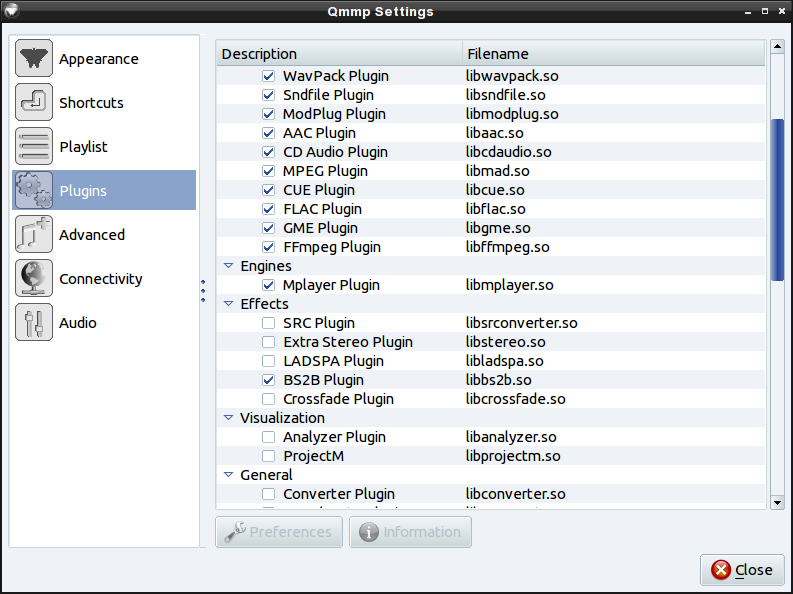Image resolution: width=793 pixels, height=594 pixels.
Task: Select the libsrconverter.so filename cell
Action: (613, 323)
